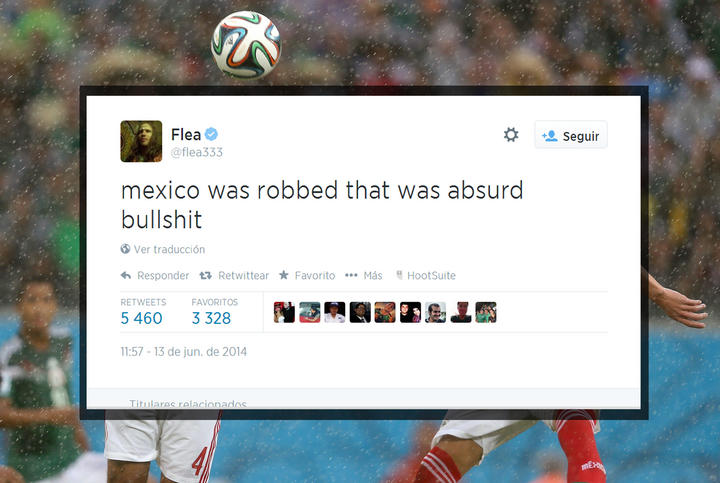Image resolution: width=720 pixels, height=483 pixels.
Task: Click the globe icon beside Ver traducción
Action: pyautogui.click(x=125, y=249)
